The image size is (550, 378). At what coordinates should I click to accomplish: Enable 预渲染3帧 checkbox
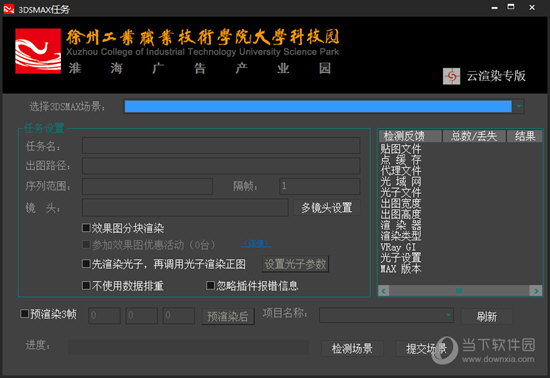(x=25, y=313)
